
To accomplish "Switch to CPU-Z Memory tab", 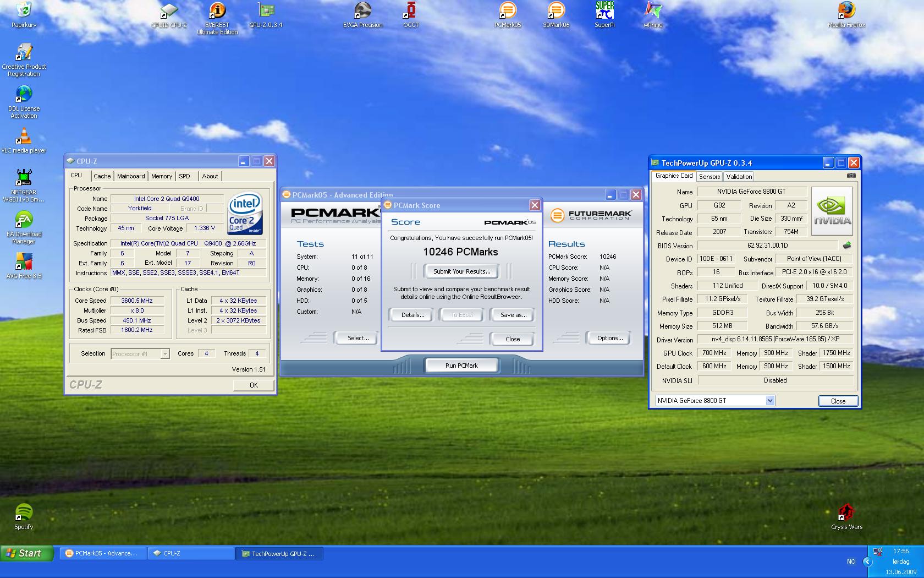I will (162, 176).
